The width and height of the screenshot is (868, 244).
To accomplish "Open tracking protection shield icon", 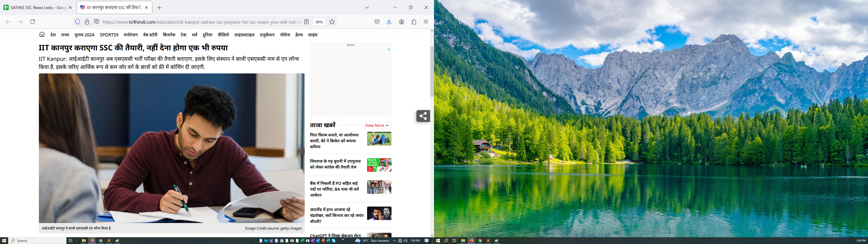I will (x=78, y=22).
